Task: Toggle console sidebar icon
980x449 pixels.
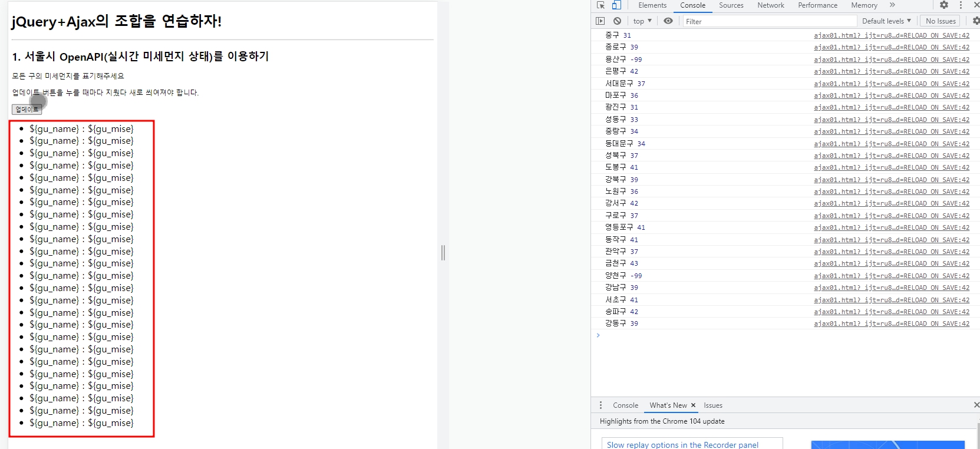Action: click(x=600, y=21)
